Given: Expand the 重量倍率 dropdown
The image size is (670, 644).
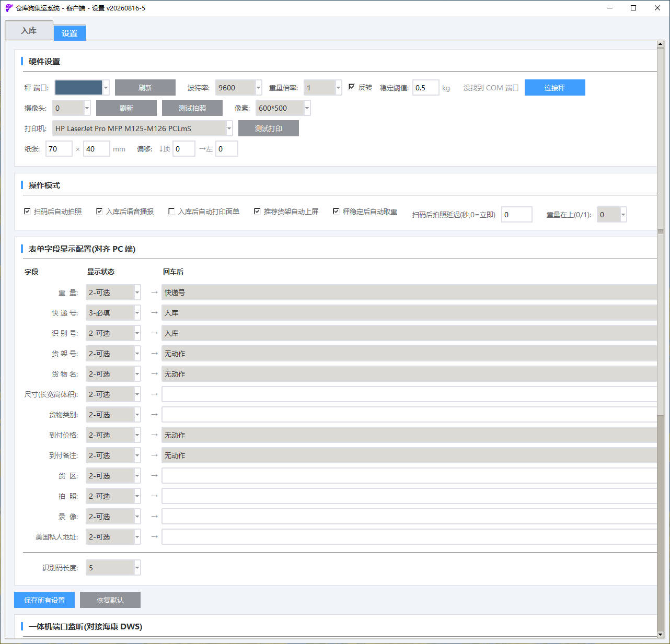Looking at the screenshot, I should coord(323,88).
